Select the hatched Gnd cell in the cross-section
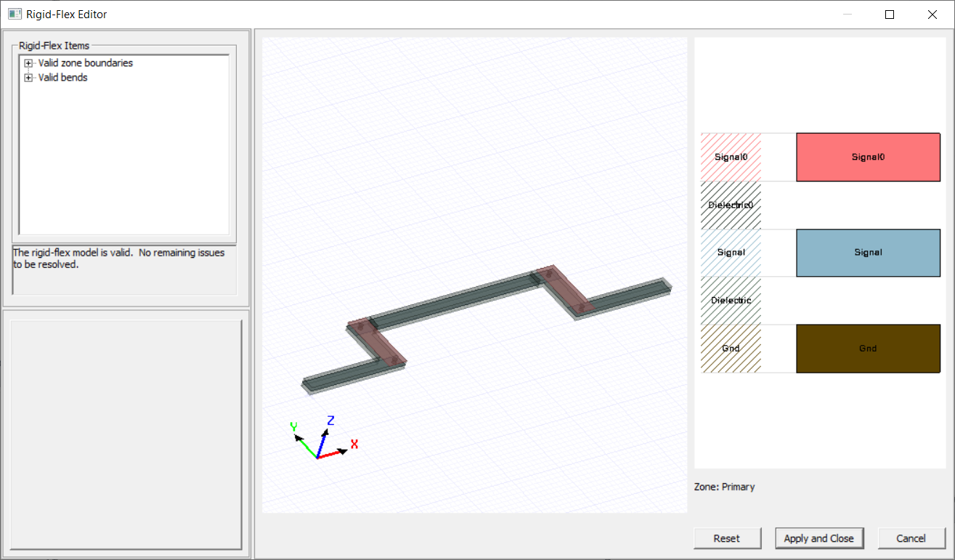 730,348
